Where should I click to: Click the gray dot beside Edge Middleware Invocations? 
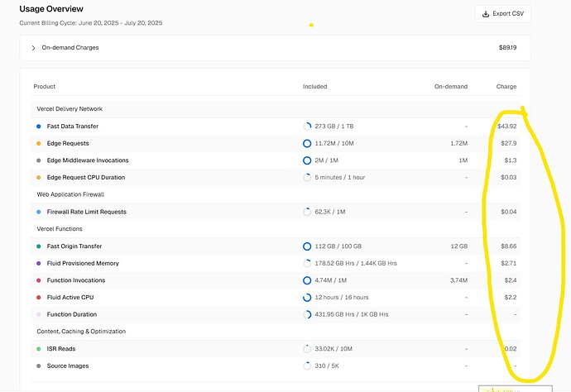pyautogui.click(x=39, y=160)
